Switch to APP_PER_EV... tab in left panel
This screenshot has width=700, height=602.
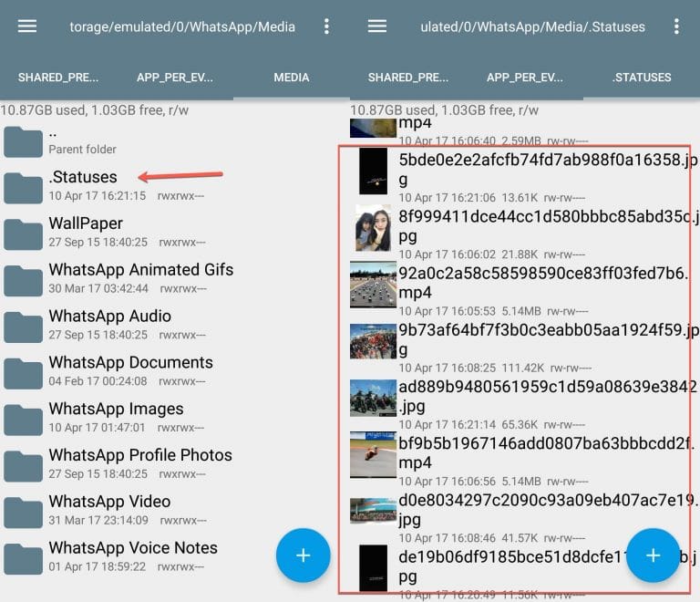pos(175,78)
